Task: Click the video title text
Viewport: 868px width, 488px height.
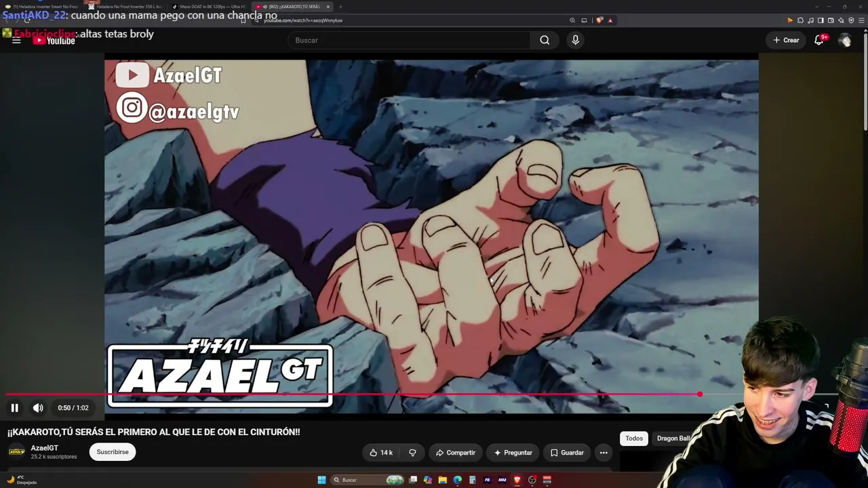Action: point(154,432)
